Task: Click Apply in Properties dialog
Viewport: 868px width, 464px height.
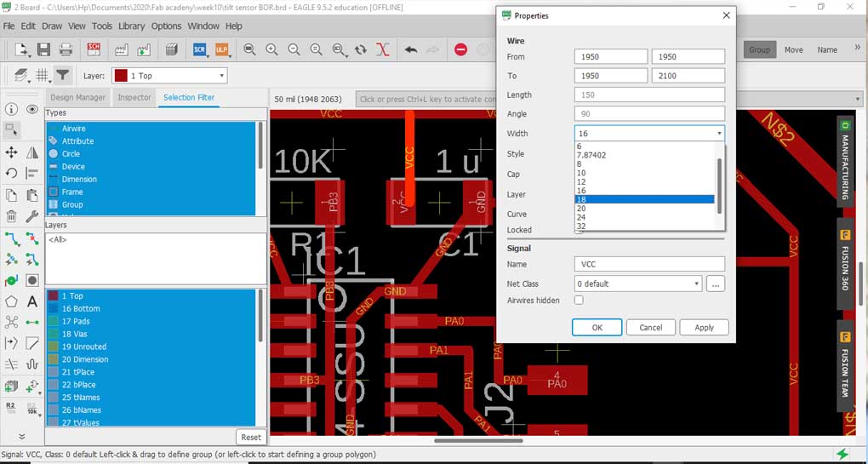Action: [x=704, y=327]
